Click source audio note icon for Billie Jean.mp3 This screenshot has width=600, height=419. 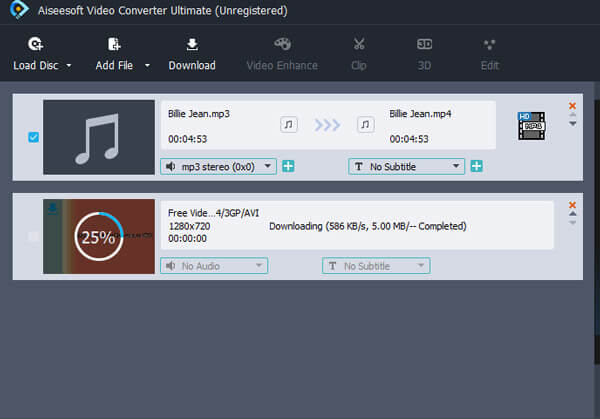pos(289,124)
